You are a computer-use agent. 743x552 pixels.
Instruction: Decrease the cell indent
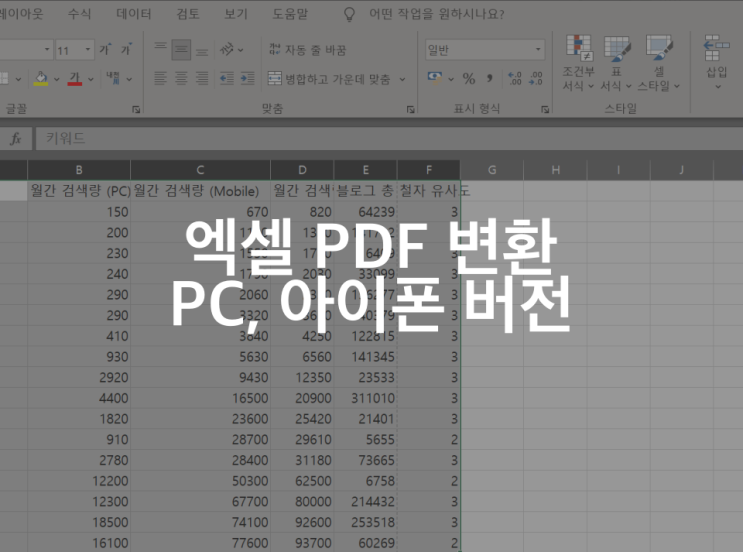pyautogui.click(x=227, y=78)
